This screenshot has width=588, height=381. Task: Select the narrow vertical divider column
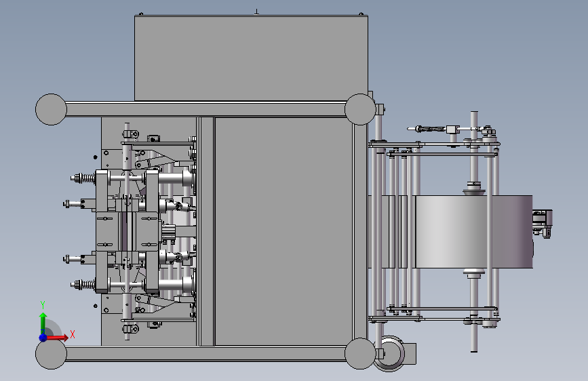click(205, 231)
